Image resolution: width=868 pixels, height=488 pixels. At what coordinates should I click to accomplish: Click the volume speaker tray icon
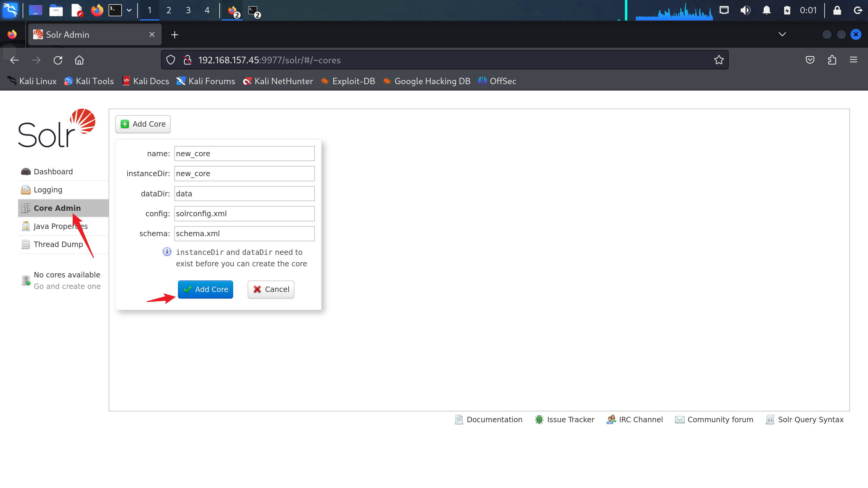click(x=745, y=10)
